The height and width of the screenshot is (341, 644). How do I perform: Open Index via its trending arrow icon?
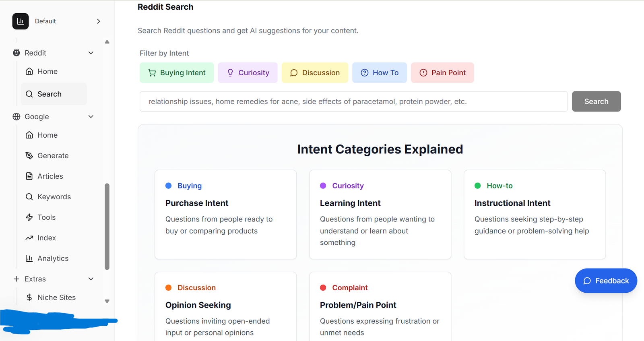tap(29, 238)
